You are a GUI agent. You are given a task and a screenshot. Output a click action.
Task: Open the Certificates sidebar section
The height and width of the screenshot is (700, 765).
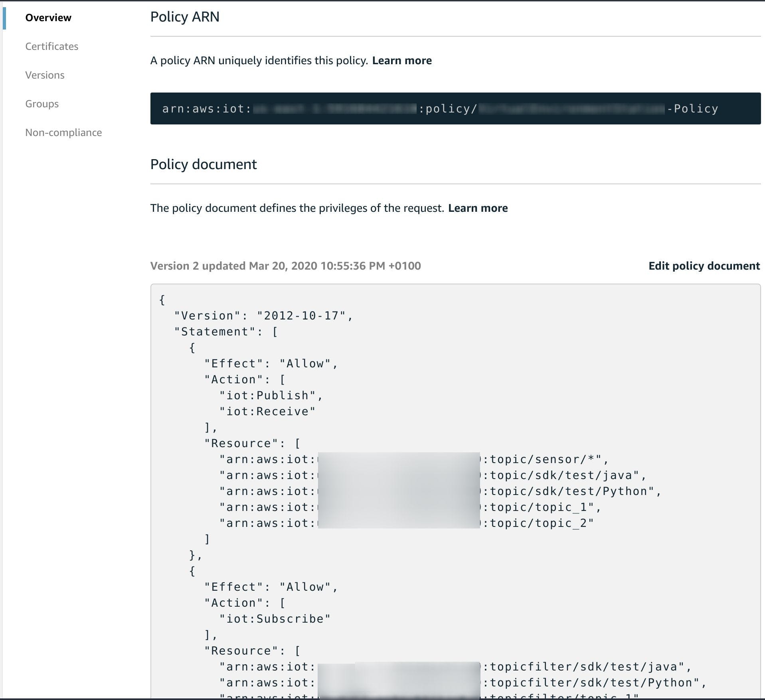coord(52,46)
